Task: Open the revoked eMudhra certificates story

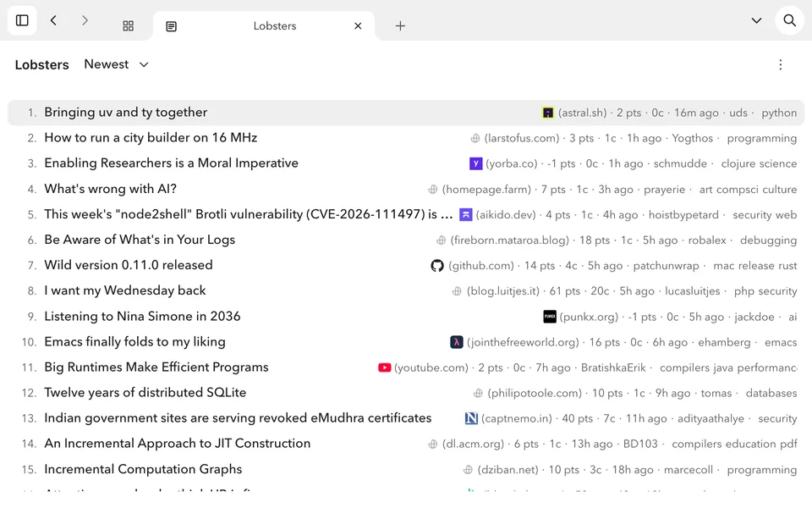Action: point(238,417)
